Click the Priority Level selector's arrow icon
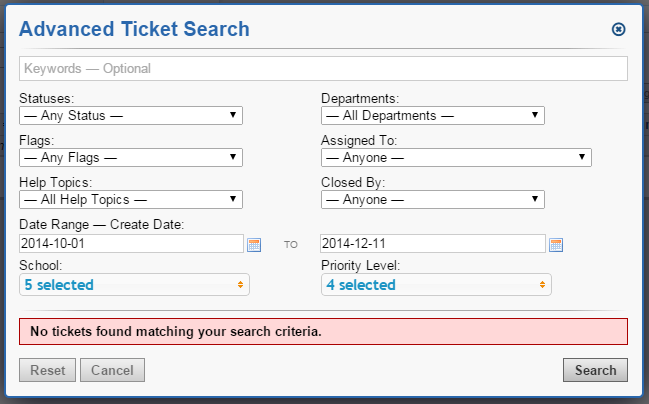The image size is (649, 404). (x=542, y=285)
